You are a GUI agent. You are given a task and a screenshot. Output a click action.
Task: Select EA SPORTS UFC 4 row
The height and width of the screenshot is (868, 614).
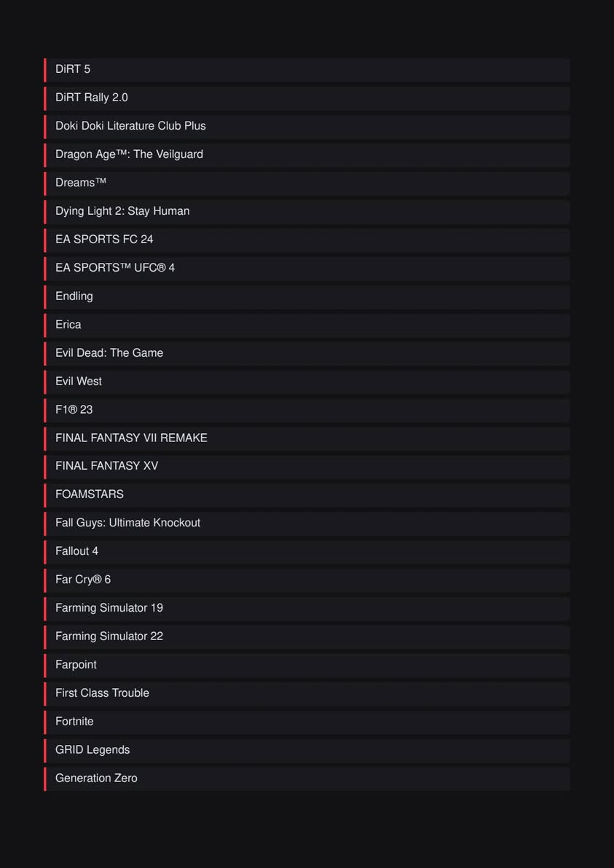[307, 268]
